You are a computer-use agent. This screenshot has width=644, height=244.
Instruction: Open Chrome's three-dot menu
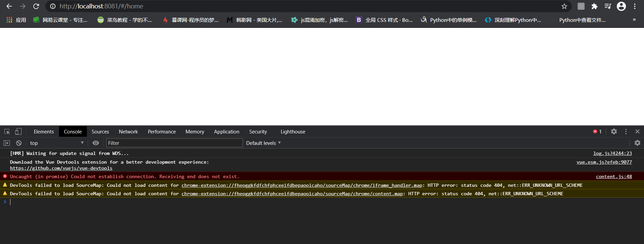click(x=635, y=6)
